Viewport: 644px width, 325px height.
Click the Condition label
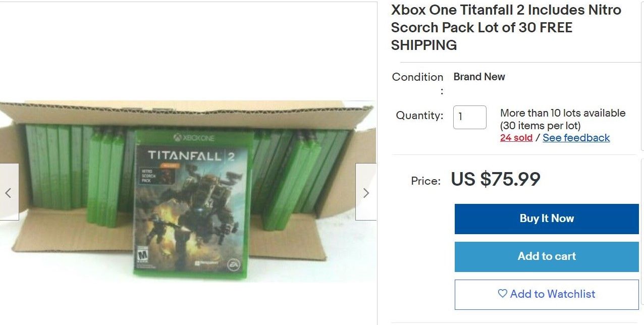(x=417, y=77)
